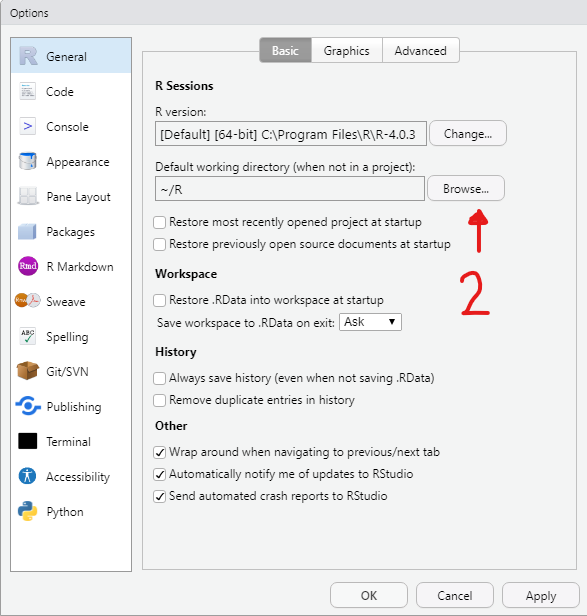
Task: Select the Git/SVN label
Action: click(x=67, y=371)
